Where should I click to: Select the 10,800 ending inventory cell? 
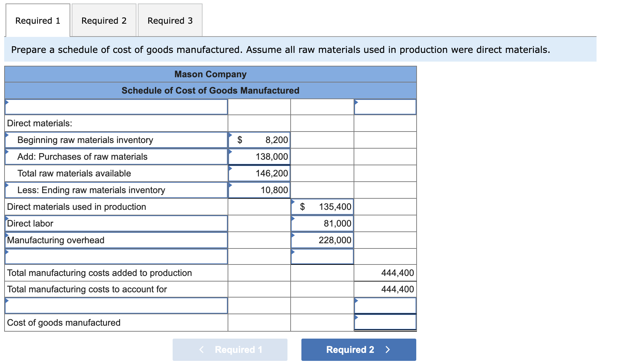pos(259,190)
